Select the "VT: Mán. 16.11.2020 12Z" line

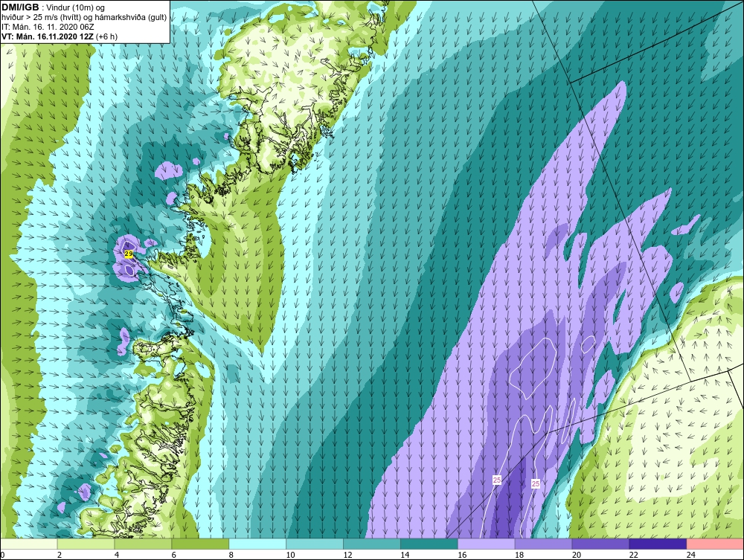[x=48, y=36]
